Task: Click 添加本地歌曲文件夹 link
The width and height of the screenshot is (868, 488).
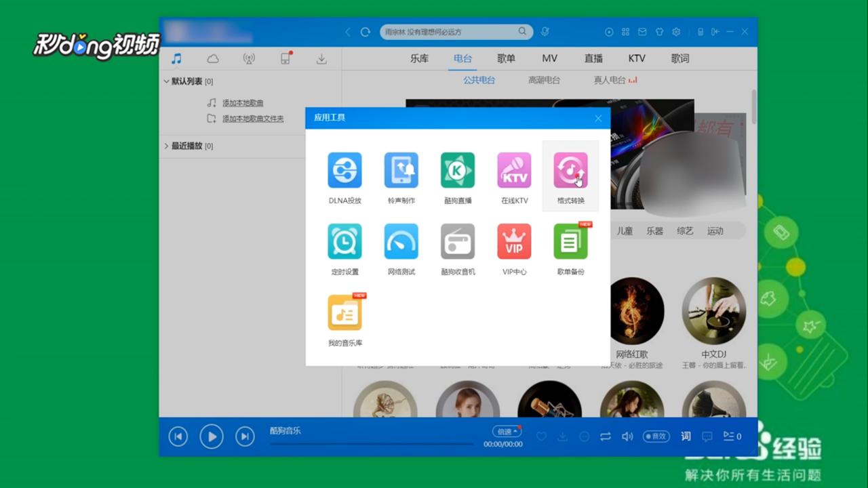Action: pos(253,119)
